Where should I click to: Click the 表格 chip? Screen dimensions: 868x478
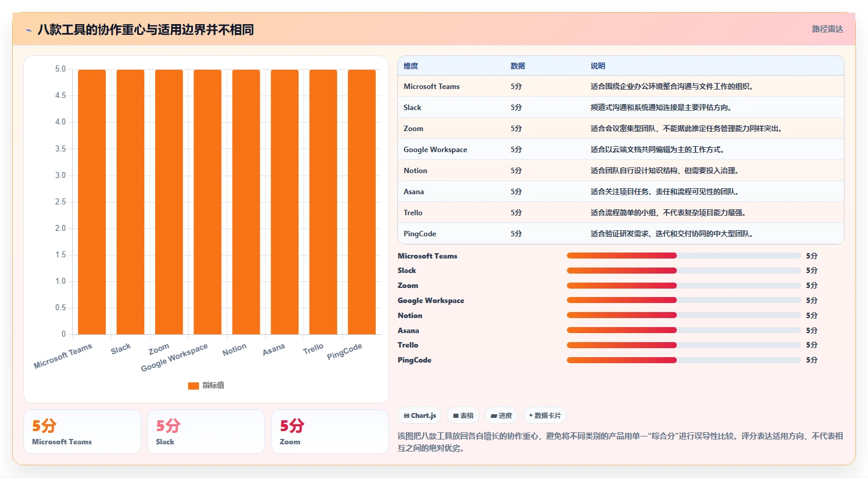point(463,415)
